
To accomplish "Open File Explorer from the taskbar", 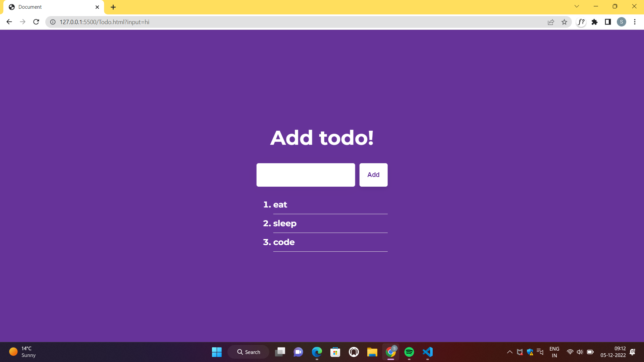I will point(372,352).
